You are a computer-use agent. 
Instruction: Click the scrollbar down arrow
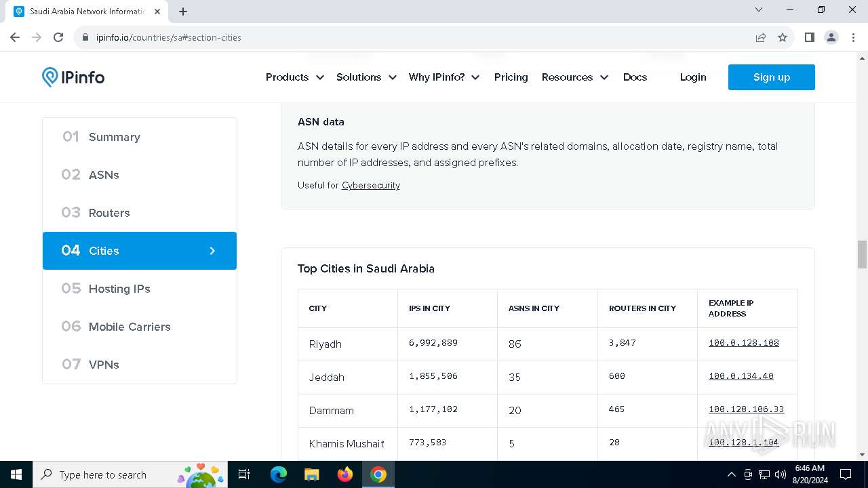click(x=862, y=455)
